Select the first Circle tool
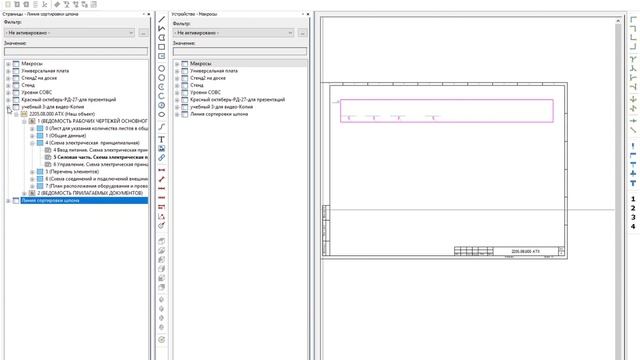 pyautogui.click(x=162, y=69)
